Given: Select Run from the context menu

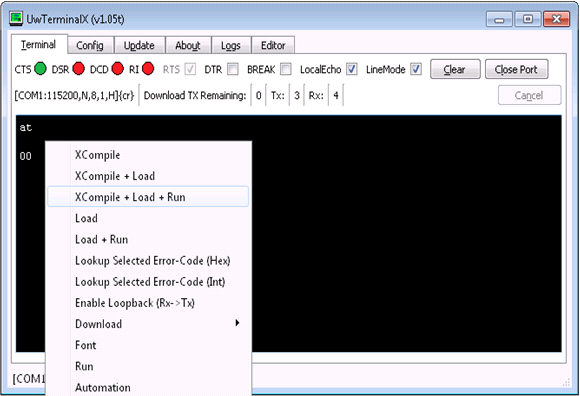Looking at the screenshot, I should tap(148, 366).
